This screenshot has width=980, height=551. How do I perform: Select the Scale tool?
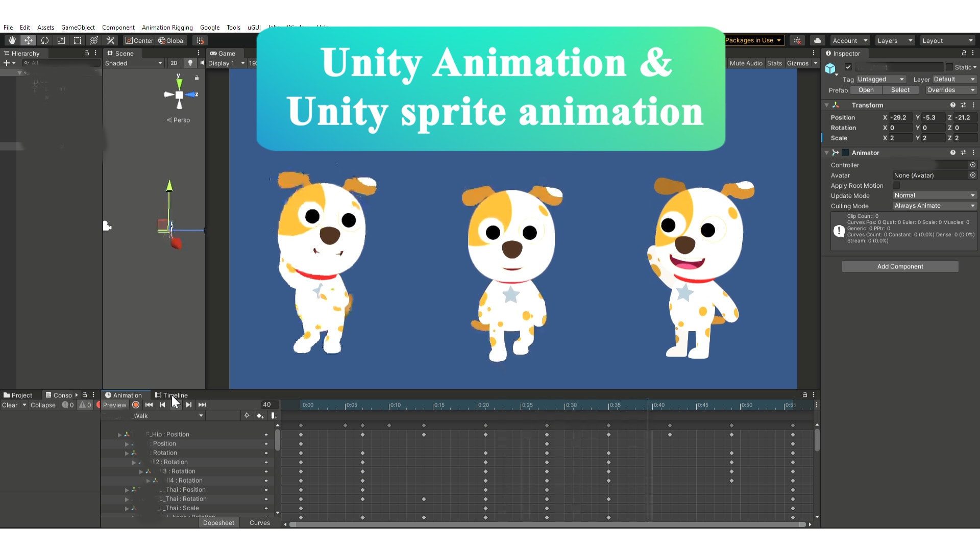[x=61, y=40]
